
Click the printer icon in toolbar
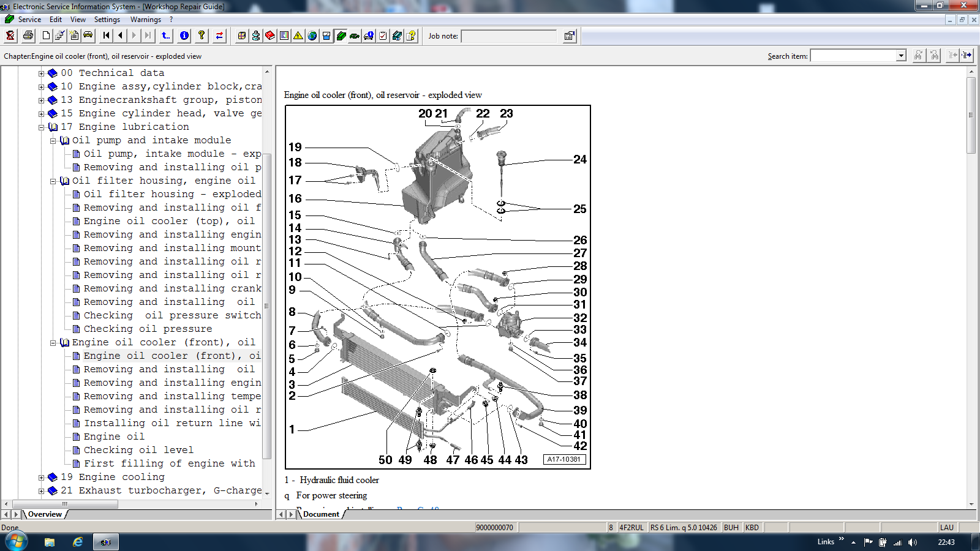pos(28,36)
